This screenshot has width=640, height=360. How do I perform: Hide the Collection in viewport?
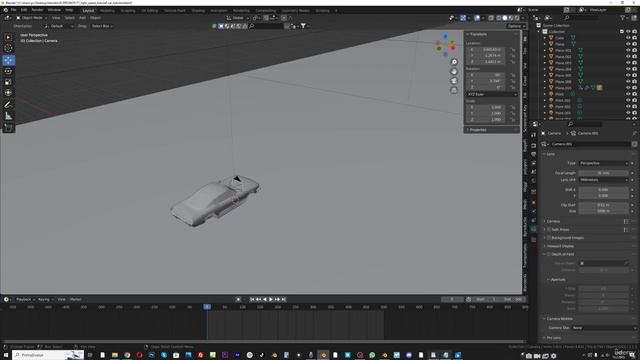point(628,31)
